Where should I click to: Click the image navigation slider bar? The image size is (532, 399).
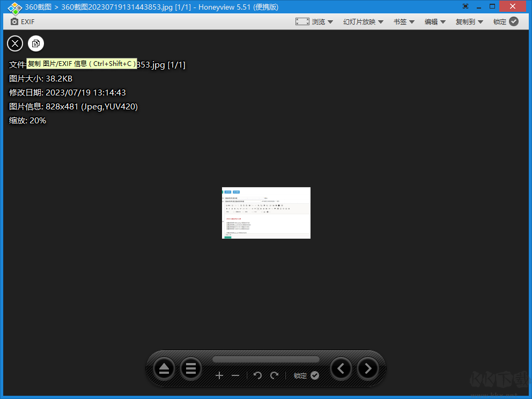pyautogui.click(x=265, y=359)
